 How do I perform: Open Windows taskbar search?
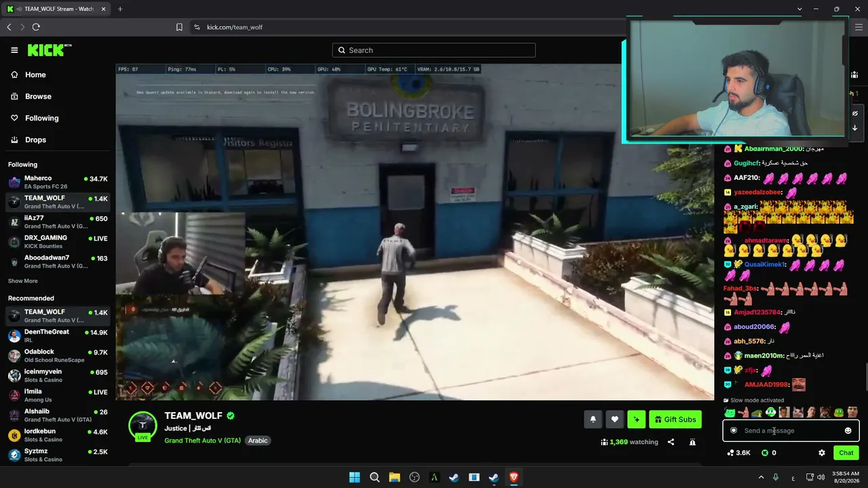[374, 477]
